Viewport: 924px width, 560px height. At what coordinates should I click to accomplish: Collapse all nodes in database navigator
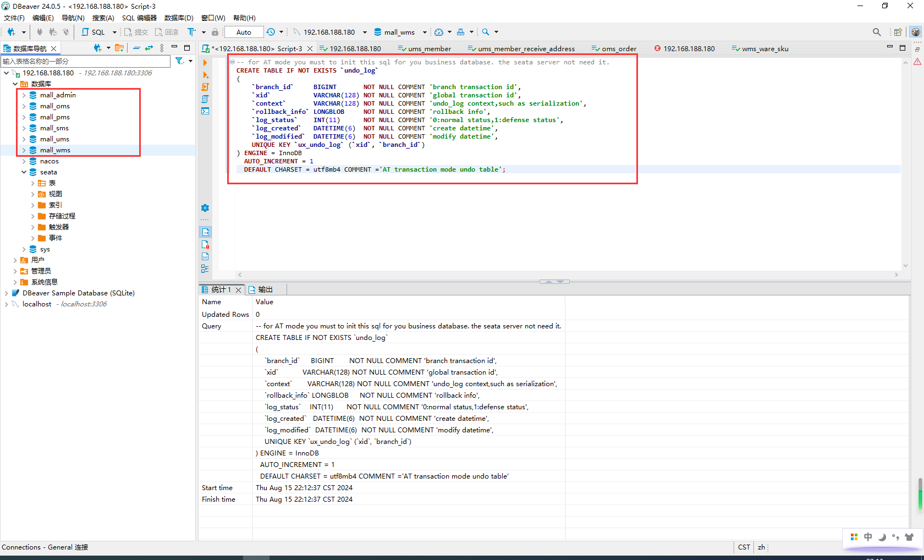coord(136,48)
